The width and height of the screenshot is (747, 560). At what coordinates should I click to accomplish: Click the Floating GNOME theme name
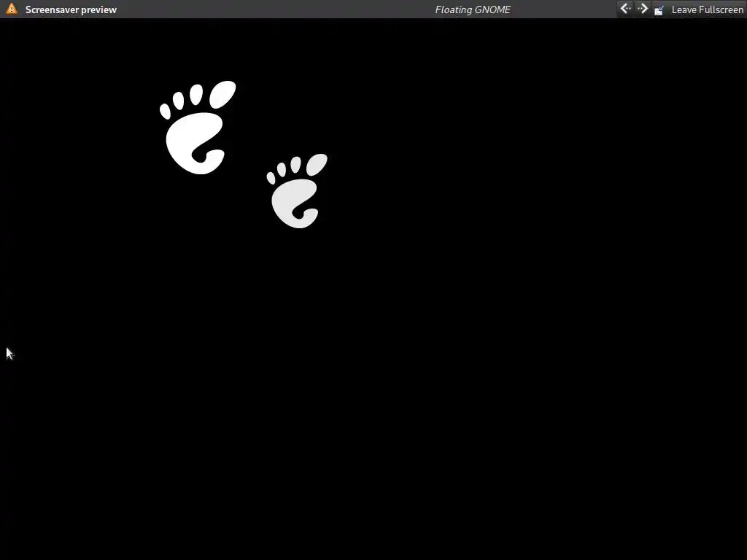473,9
